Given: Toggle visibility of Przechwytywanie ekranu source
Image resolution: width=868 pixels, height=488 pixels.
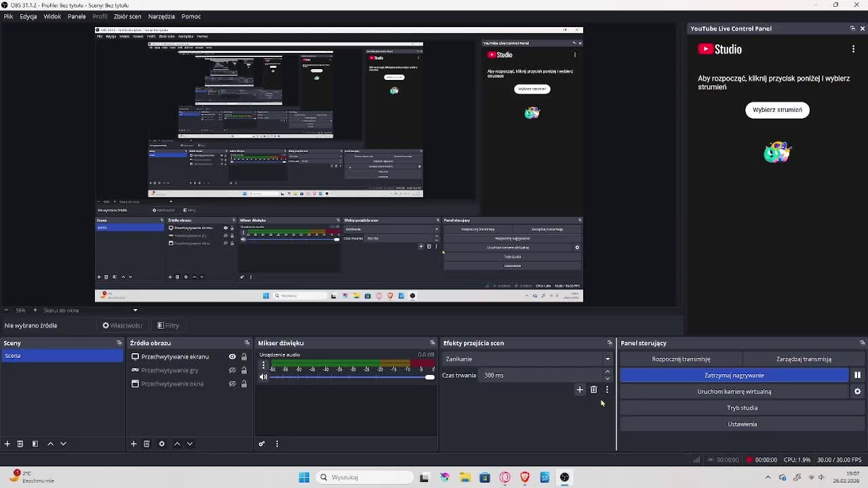Looking at the screenshot, I should (232, 357).
